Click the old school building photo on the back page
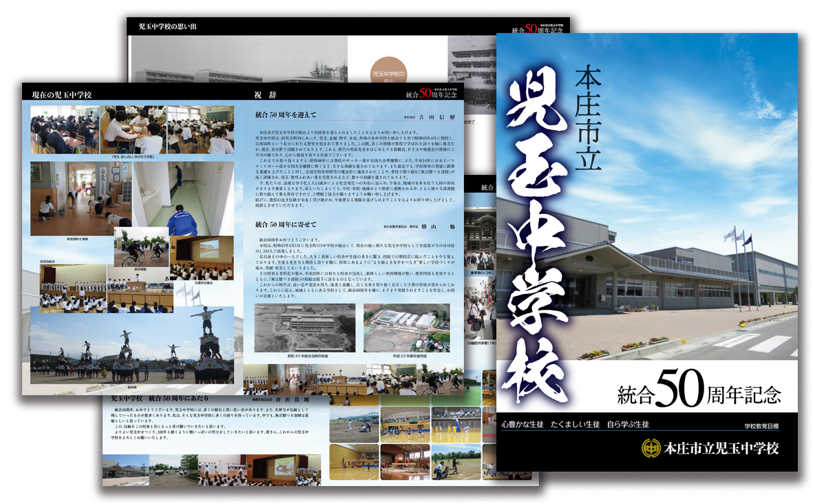Image resolution: width=813 pixels, height=504 pixels. [x=238, y=59]
